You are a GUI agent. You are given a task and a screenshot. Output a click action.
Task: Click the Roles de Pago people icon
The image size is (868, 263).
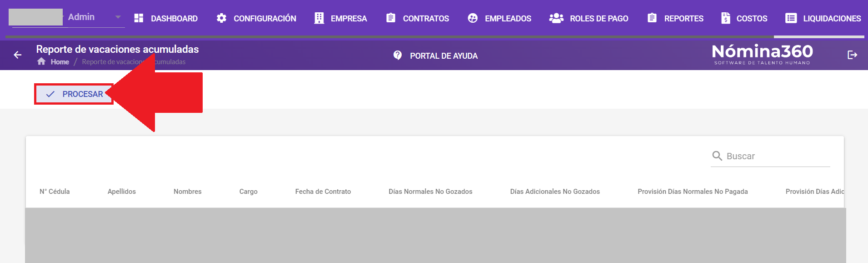coord(556,18)
